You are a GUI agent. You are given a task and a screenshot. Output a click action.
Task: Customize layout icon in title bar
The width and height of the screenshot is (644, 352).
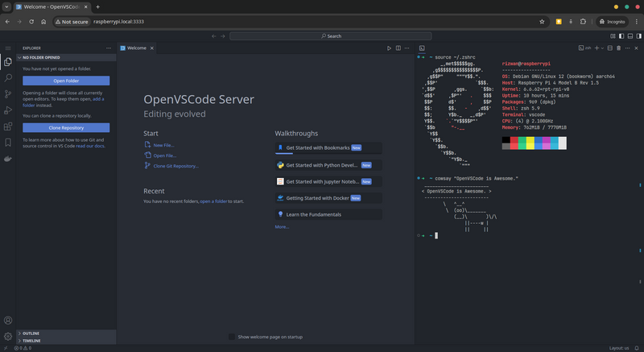[x=613, y=36]
